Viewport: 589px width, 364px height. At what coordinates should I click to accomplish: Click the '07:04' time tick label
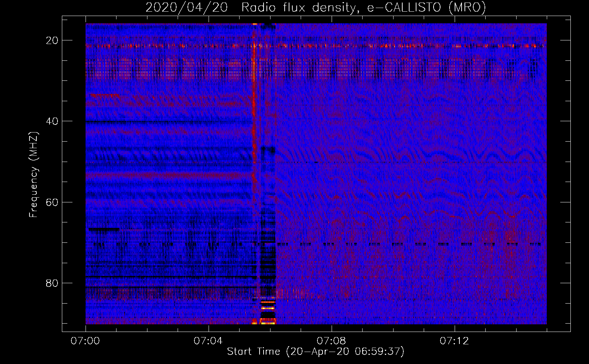tap(208, 341)
